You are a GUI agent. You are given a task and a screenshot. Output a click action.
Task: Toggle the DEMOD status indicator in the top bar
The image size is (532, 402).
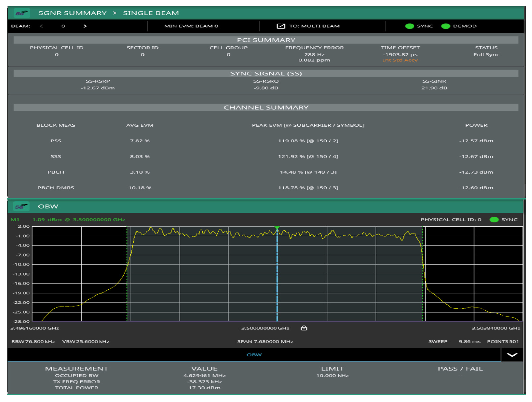[446, 26]
